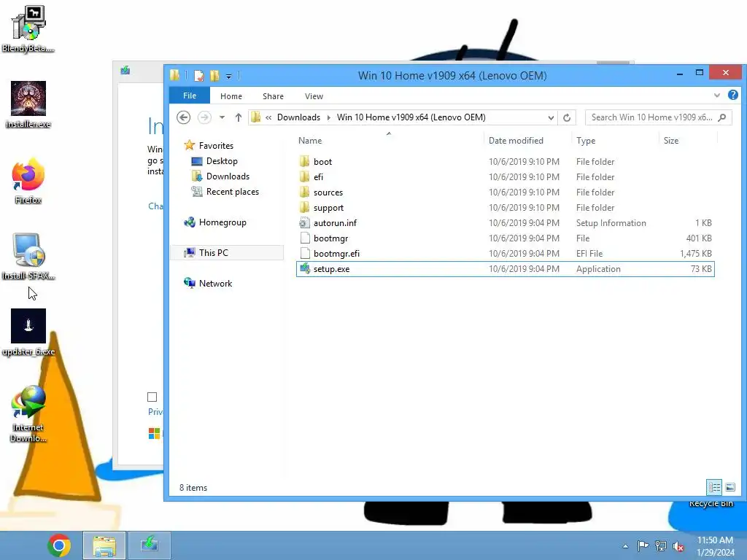The image size is (747, 560).
Task: Switch to Large icons view in status bar
Action: pyautogui.click(x=730, y=487)
